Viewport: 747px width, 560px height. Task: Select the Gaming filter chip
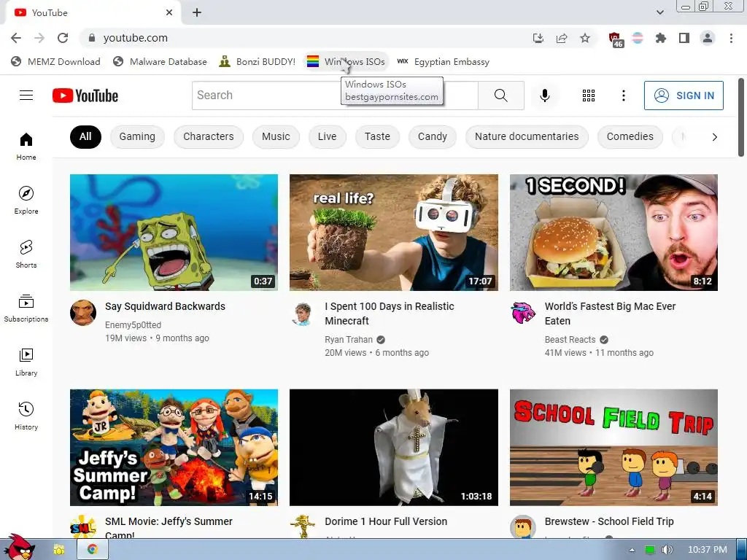click(137, 136)
